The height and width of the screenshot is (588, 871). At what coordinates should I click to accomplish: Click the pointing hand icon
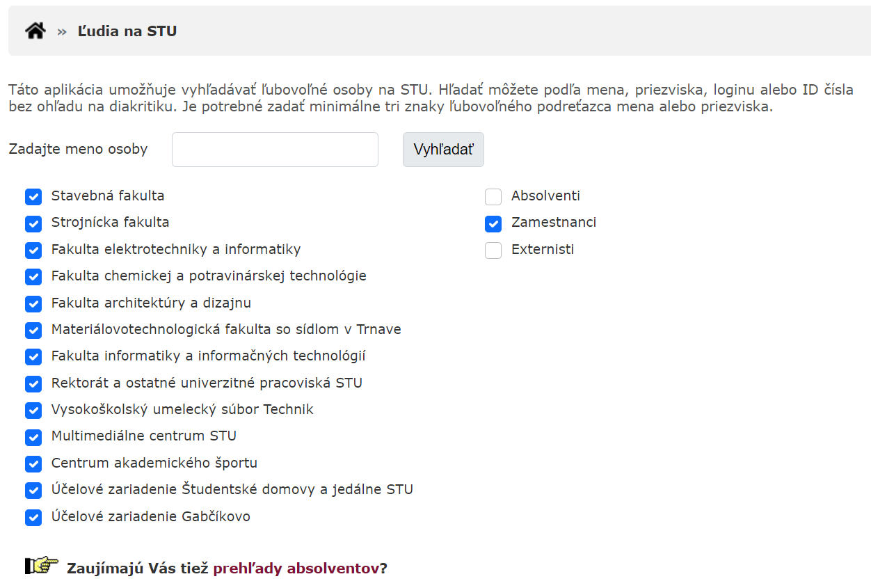tap(42, 566)
